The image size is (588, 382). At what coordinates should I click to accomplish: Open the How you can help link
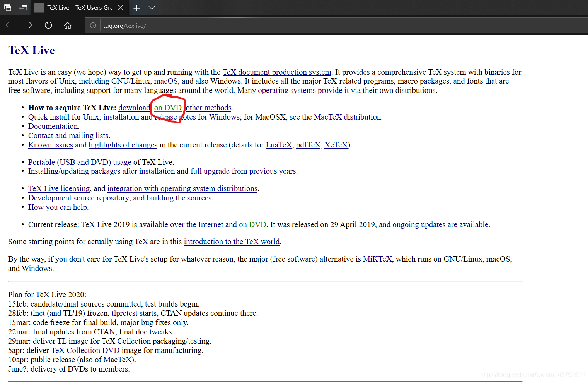click(x=58, y=207)
